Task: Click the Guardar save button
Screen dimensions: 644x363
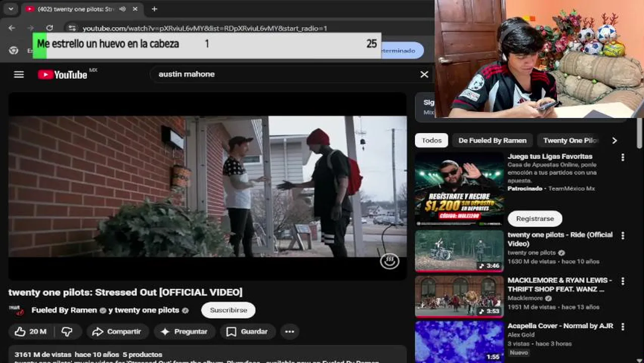Action: (x=247, y=331)
